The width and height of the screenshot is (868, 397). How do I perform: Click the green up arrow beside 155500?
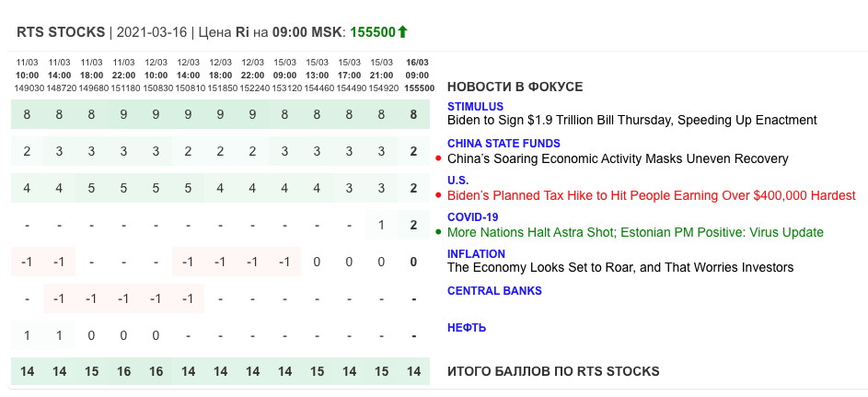(402, 32)
